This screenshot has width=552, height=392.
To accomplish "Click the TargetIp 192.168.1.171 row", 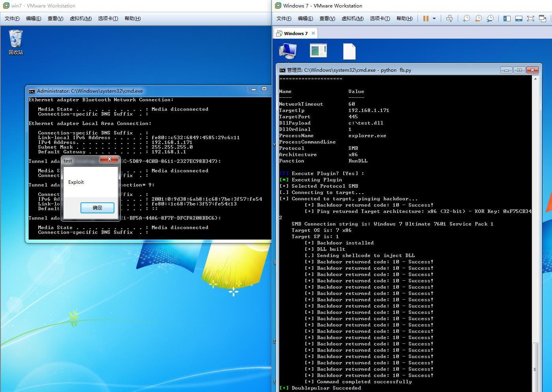I will (x=334, y=110).
